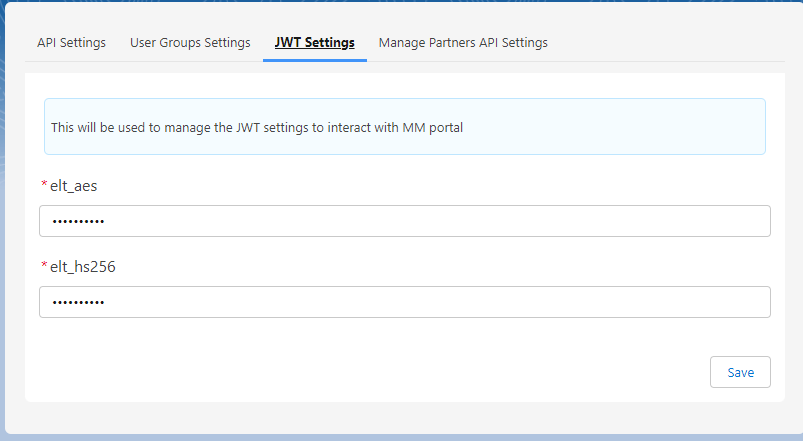Click the JWT settings info banner text
803x441 pixels.
click(257, 128)
